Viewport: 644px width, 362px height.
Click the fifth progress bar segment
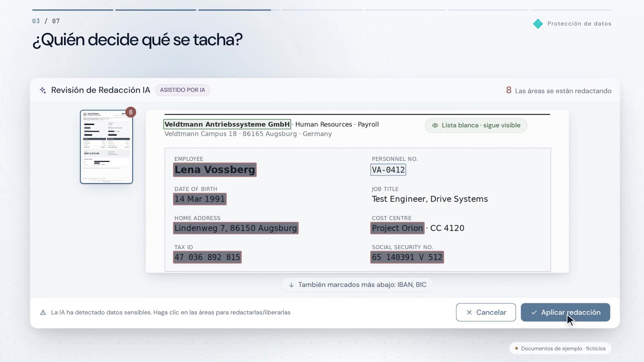click(405, 10)
